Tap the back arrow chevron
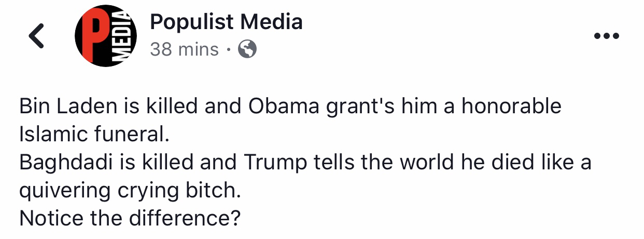Image resolution: width=644 pixels, height=239 pixels. [x=36, y=36]
